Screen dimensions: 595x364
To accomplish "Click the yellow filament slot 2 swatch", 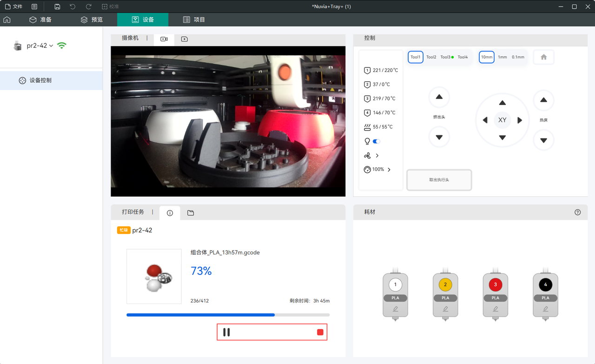I will tap(445, 285).
